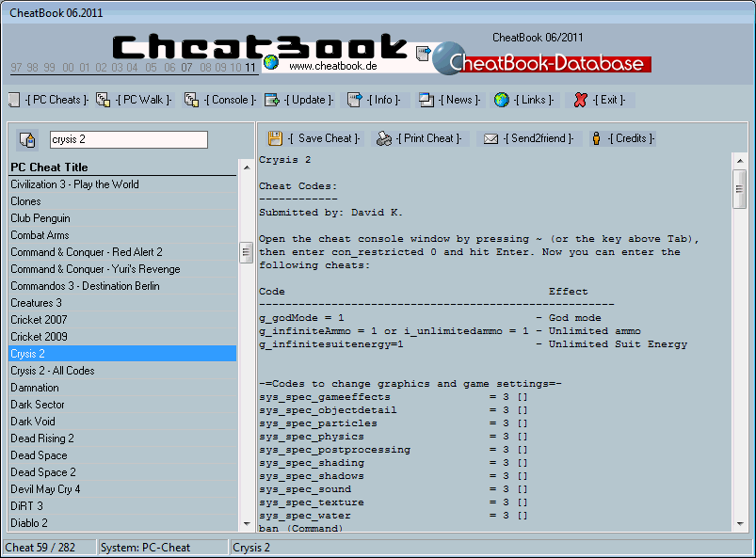Open the PC Cheats section icon
The height and width of the screenshot is (558, 756).
(x=13, y=100)
